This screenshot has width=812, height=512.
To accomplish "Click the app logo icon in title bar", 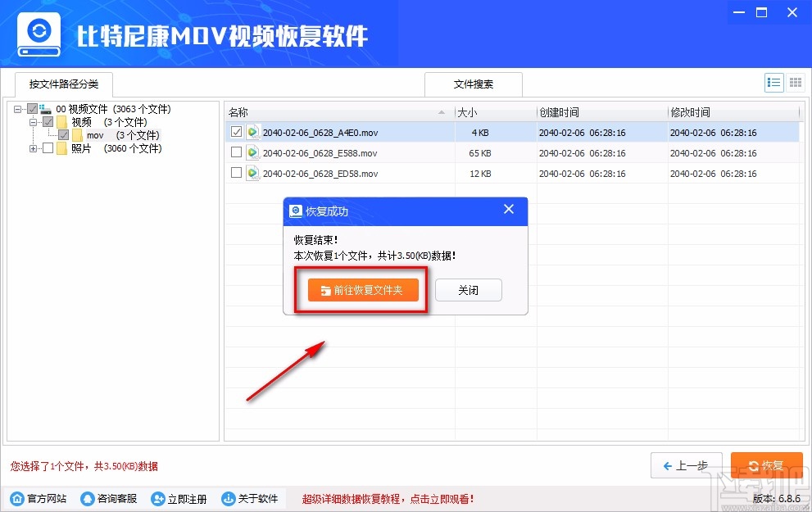I will pyautogui.click(x=39, y=34).
